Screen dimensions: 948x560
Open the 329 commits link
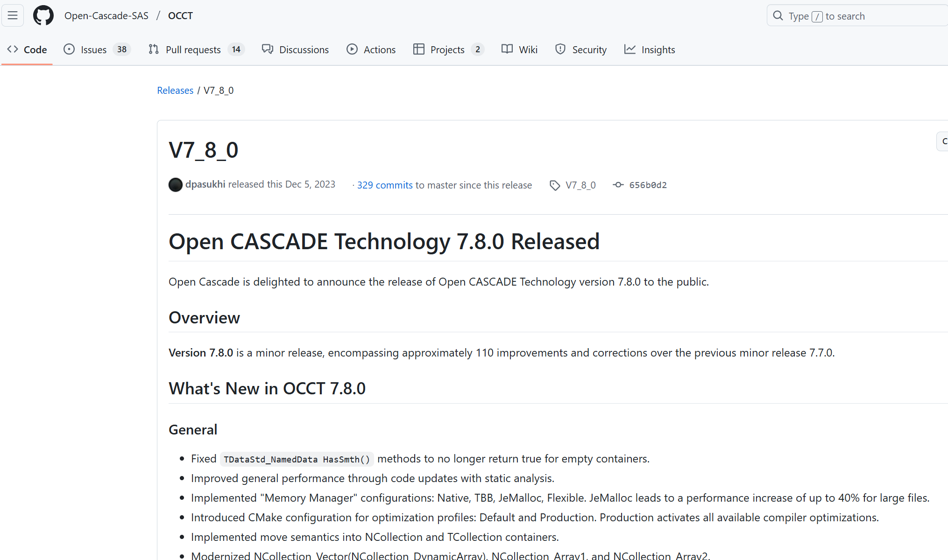click(385, 185)
